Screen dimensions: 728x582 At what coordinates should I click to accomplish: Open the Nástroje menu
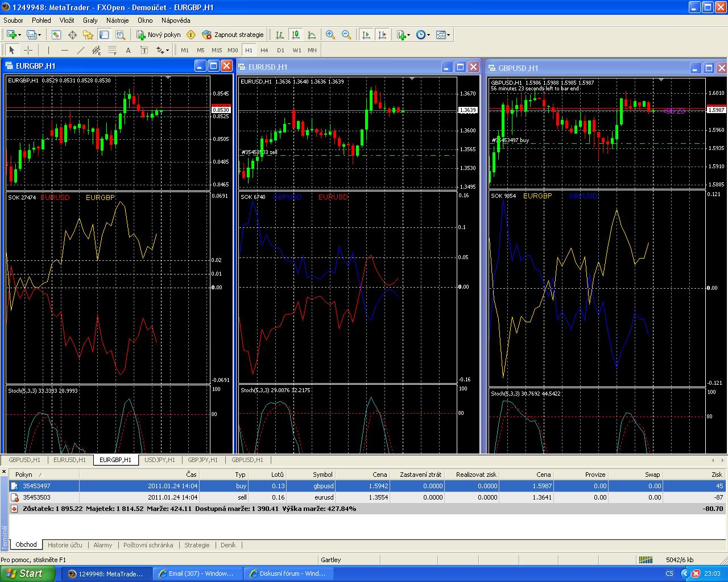pos(118,20)
